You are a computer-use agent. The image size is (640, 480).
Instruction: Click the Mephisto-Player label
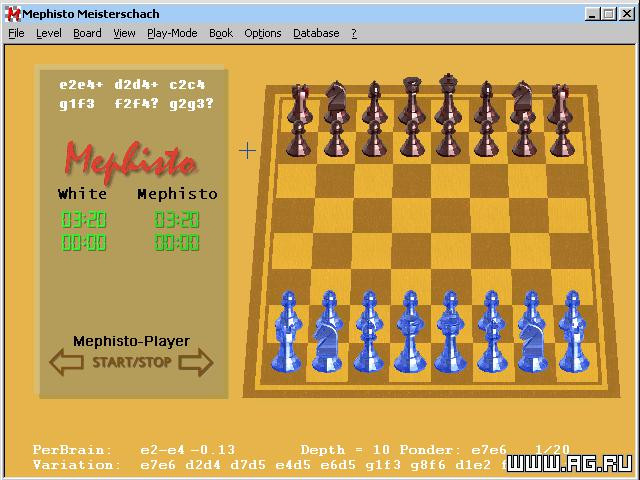(131, 341)
